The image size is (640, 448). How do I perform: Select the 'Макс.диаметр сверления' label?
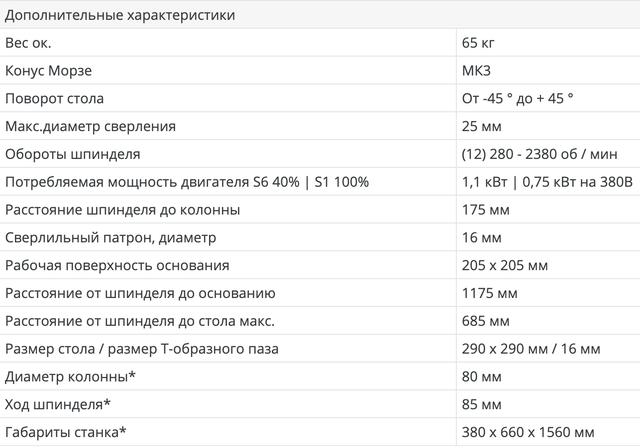[91, 127]
